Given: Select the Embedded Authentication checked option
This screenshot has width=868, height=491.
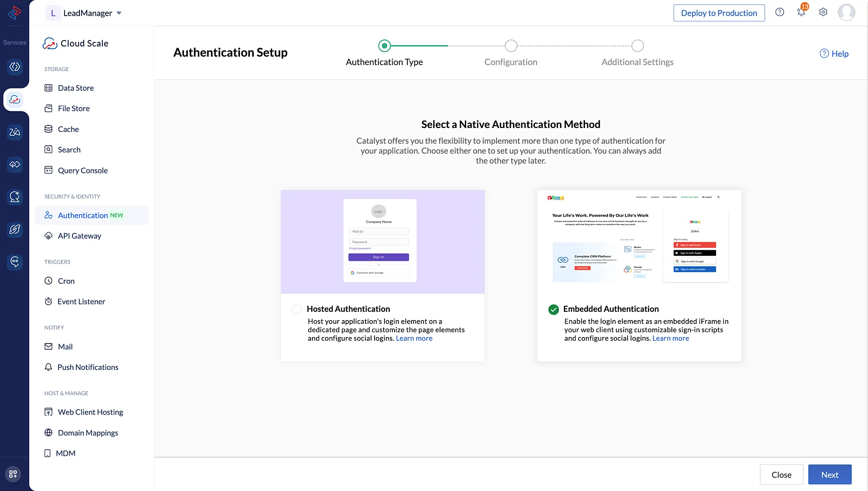Looking at the screenshot, I should point(553,309).
